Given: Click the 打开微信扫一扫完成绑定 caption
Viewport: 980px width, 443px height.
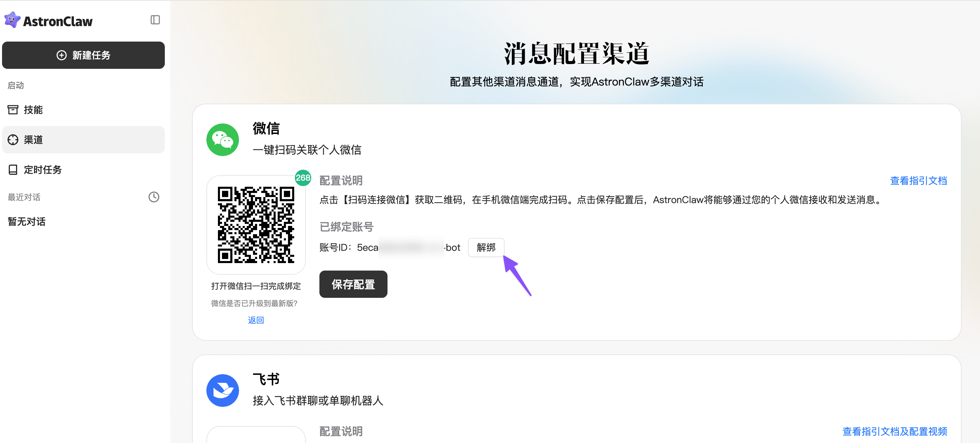Looking at the screenshot, I should pyautogui.click(x=256, y=286).
